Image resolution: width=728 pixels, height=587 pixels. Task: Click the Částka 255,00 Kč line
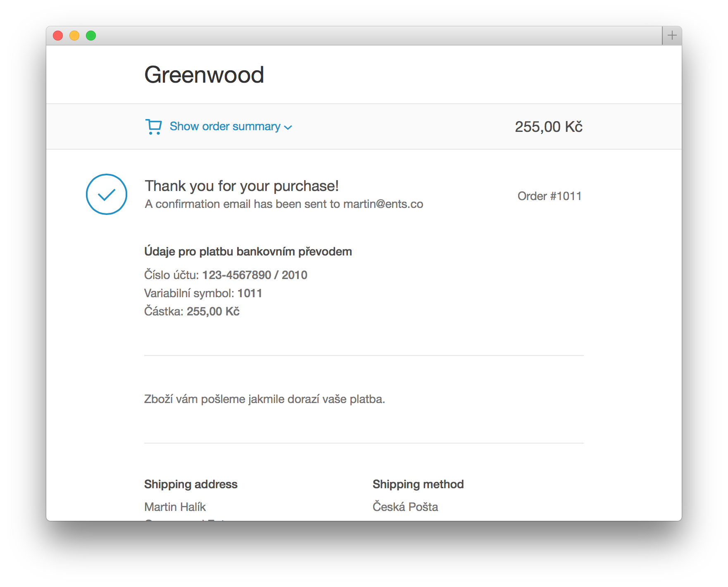192,311
